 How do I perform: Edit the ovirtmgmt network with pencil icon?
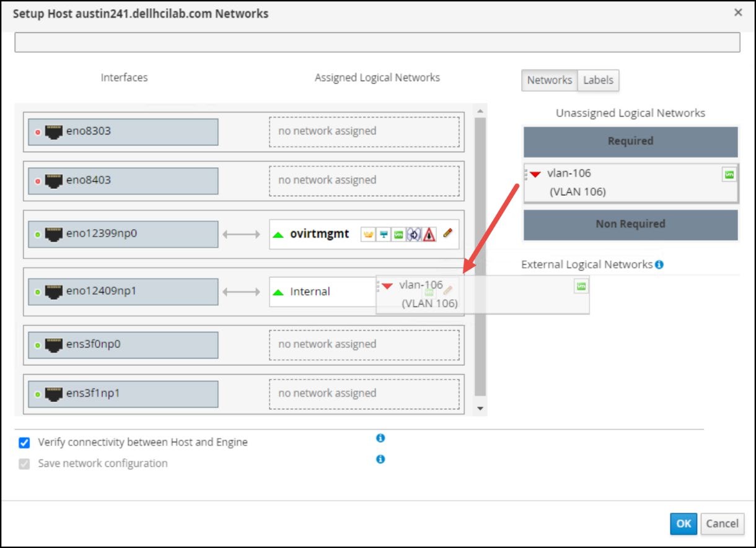pyautogui.click(x=448, y=234)
